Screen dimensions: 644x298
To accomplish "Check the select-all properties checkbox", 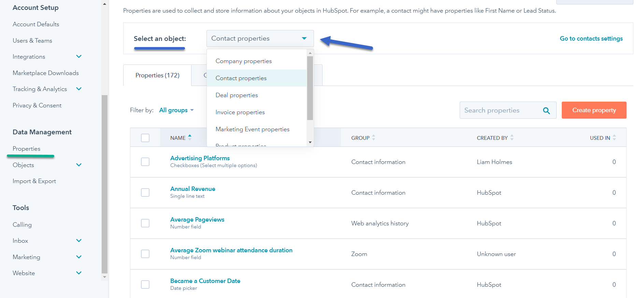I will pyautogui.click(x=145, y=138).
